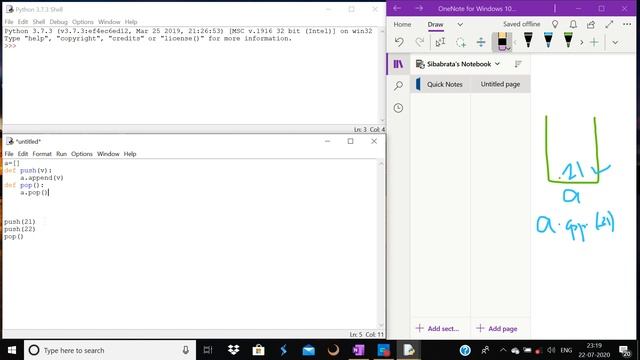Pick the green pen
The image size is (640, 360).
coord(568,40)
